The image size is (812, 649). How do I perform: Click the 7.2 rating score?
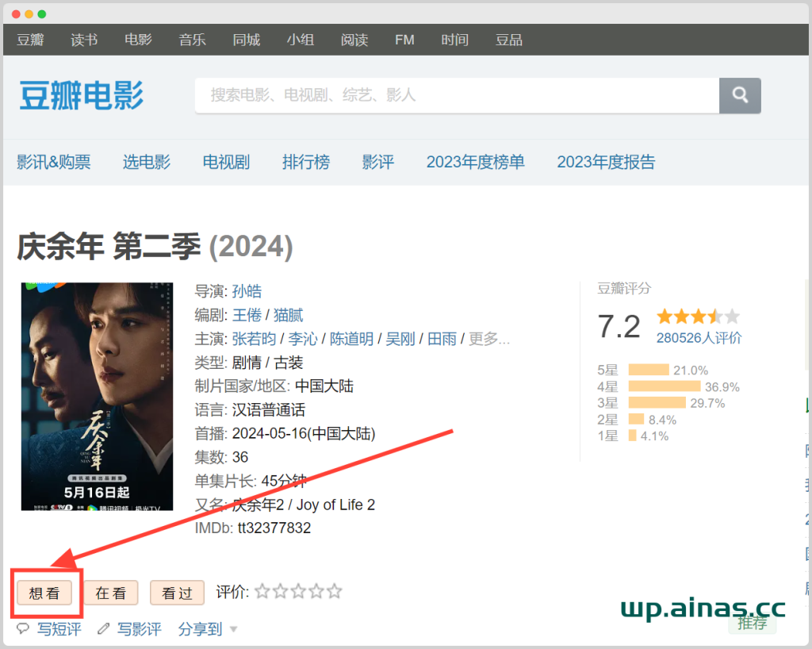(x=619, y=326)
